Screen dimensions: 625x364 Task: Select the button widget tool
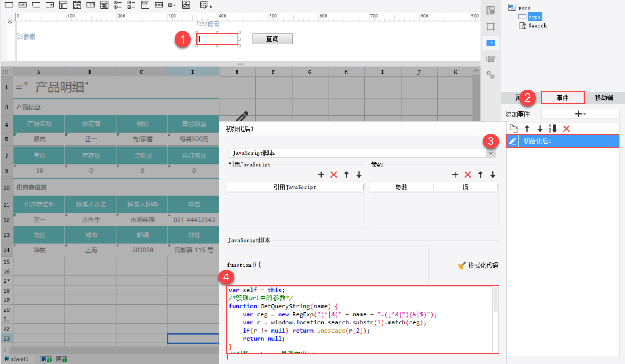click(x=36, y=5)
